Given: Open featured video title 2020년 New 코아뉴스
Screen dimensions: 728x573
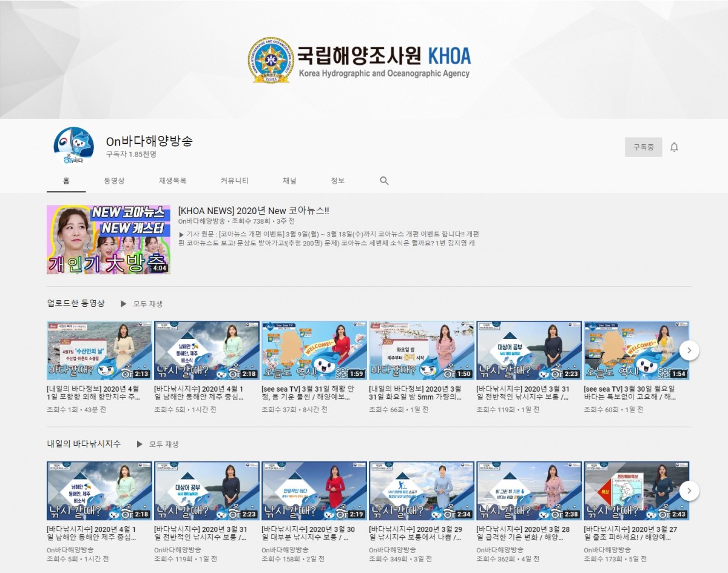Looking at the screenshot, I should tap(254, 210).
